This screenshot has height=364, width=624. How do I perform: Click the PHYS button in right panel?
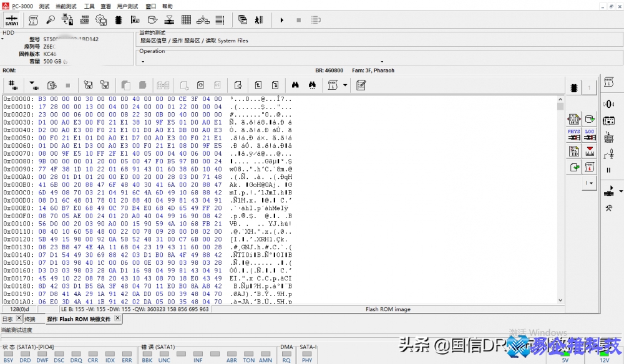pos(574,135)
